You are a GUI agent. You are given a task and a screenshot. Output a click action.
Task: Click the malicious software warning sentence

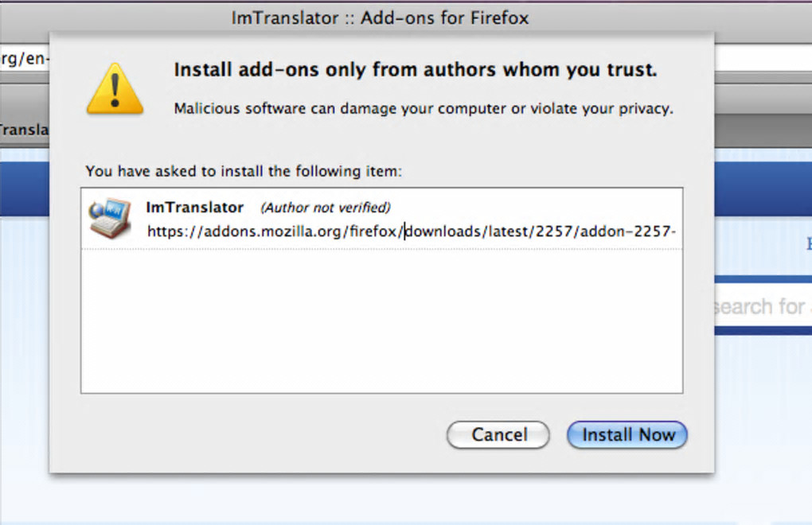[x=423, y=108]
